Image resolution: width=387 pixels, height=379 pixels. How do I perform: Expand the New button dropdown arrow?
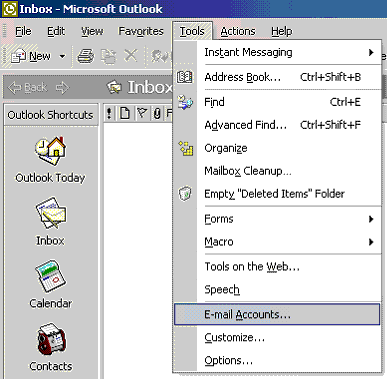[x=62, y=56]
